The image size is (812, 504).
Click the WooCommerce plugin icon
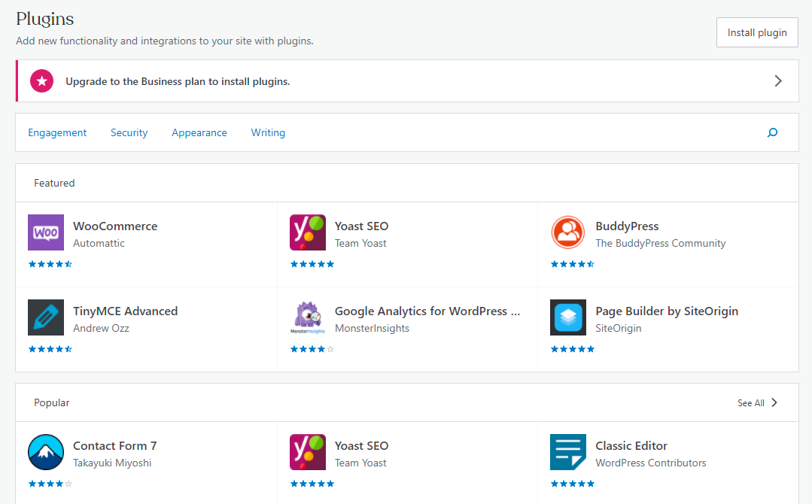click(x=46, y=232)
